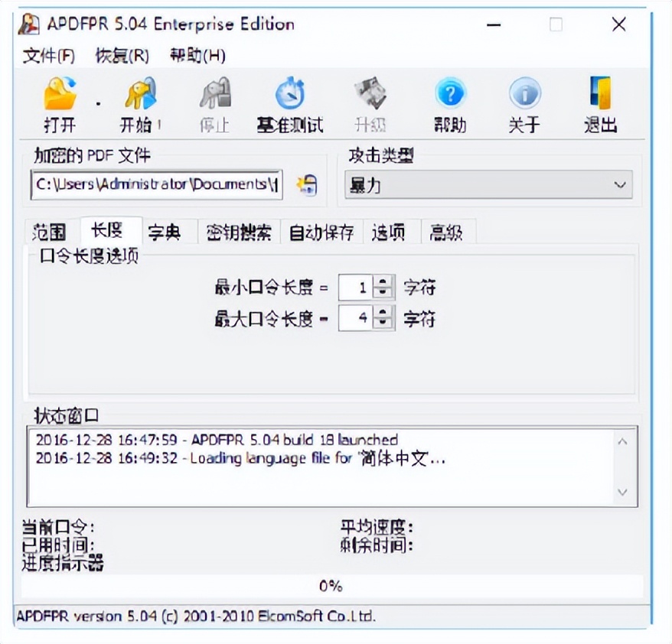Select log line 'Loading language file for'
This screenshot has width=672, height=644.
click(240, 459)
